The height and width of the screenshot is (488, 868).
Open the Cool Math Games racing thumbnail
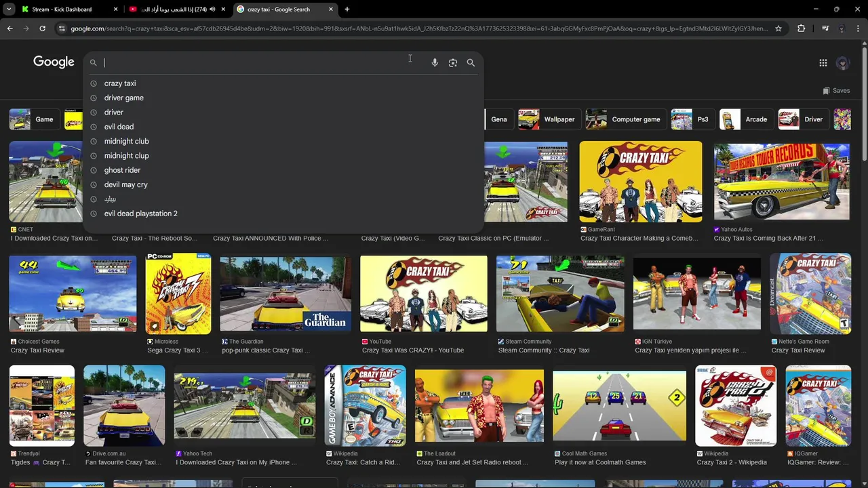619,405
